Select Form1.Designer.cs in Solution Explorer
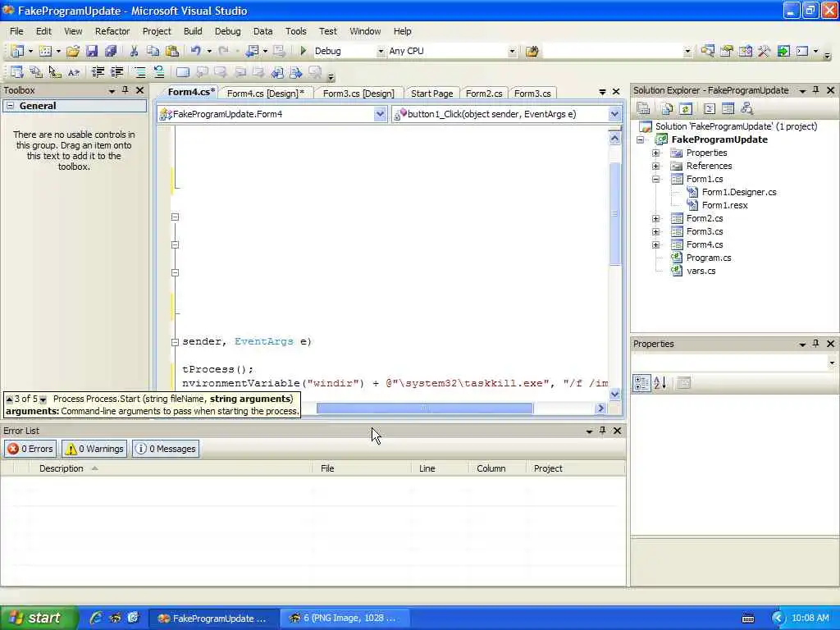Screen dimensions: 840x630 coord(739,192)
